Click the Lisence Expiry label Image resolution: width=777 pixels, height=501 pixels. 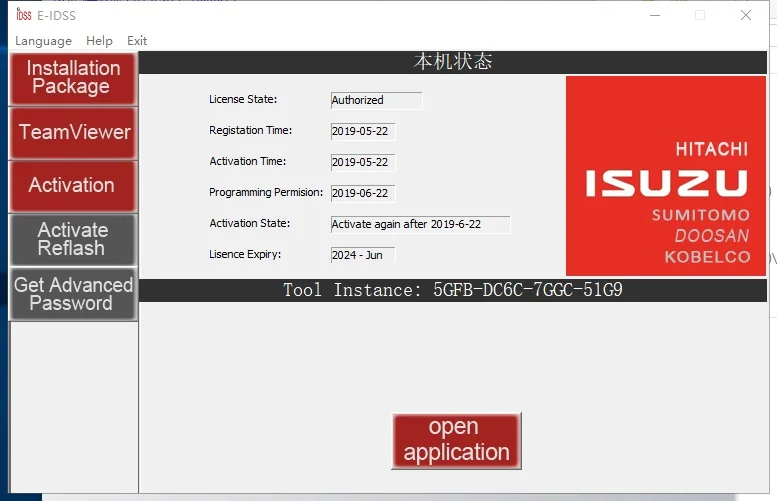(x=245, y=254)
